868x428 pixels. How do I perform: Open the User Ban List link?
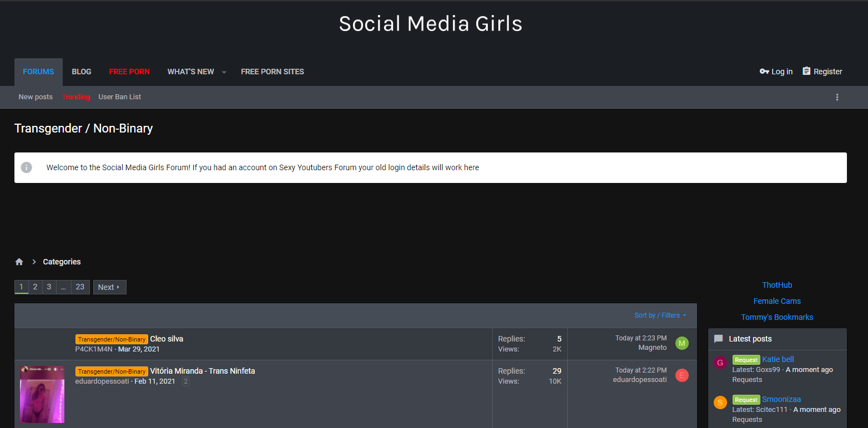click(x=119, y=97)
